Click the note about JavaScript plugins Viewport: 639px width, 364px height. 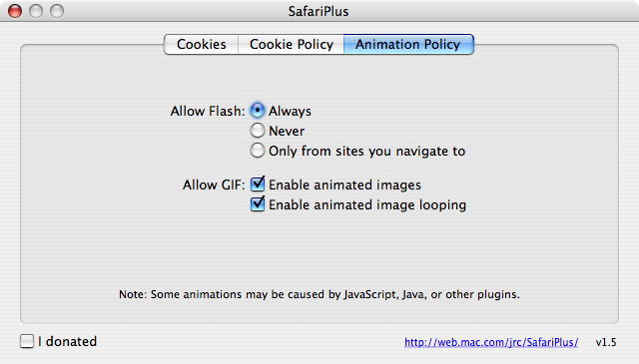tap(319, 294)
